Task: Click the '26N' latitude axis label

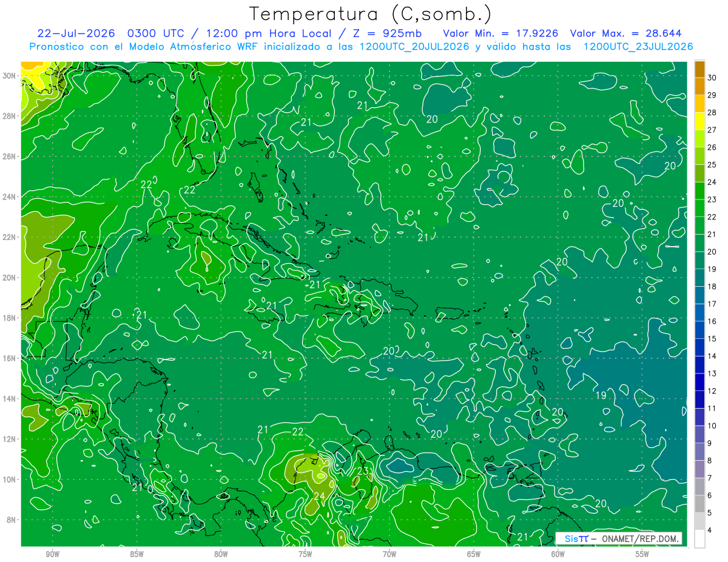Action: (10, 156)
